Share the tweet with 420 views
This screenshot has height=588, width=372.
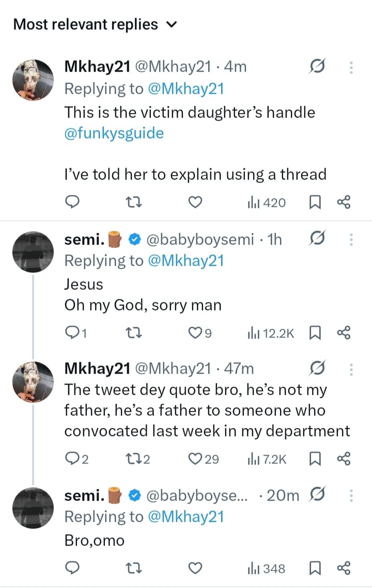pyautogui.click(x=344, y=203)
